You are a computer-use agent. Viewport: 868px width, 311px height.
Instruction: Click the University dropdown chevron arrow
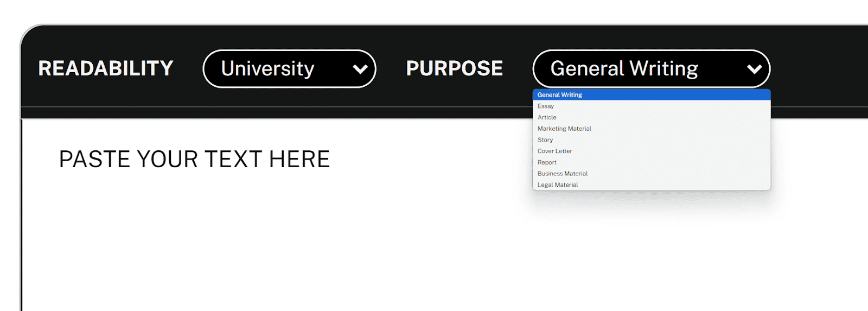(x=360, y=69)
